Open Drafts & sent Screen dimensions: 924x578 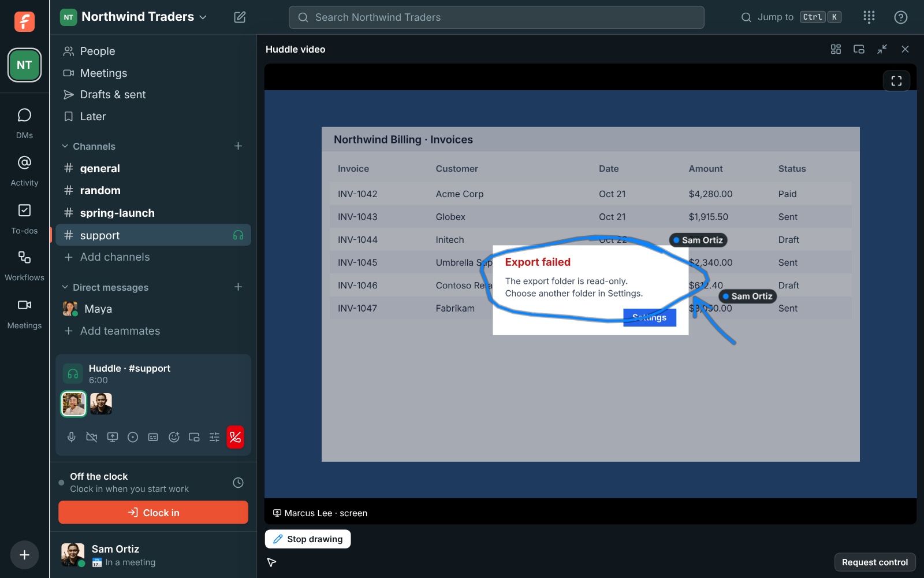[x=153, y=94]
